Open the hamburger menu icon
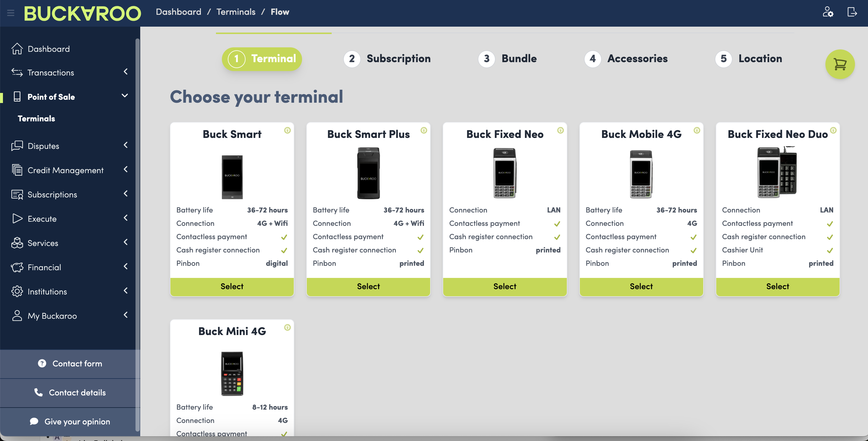868x441 pixels. tap(10, 13)
